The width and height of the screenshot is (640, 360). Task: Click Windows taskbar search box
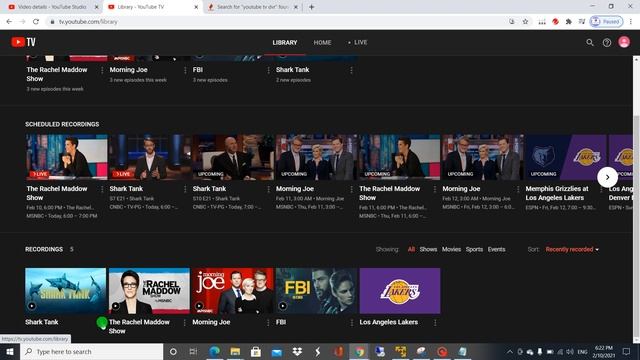coord(91,351)
